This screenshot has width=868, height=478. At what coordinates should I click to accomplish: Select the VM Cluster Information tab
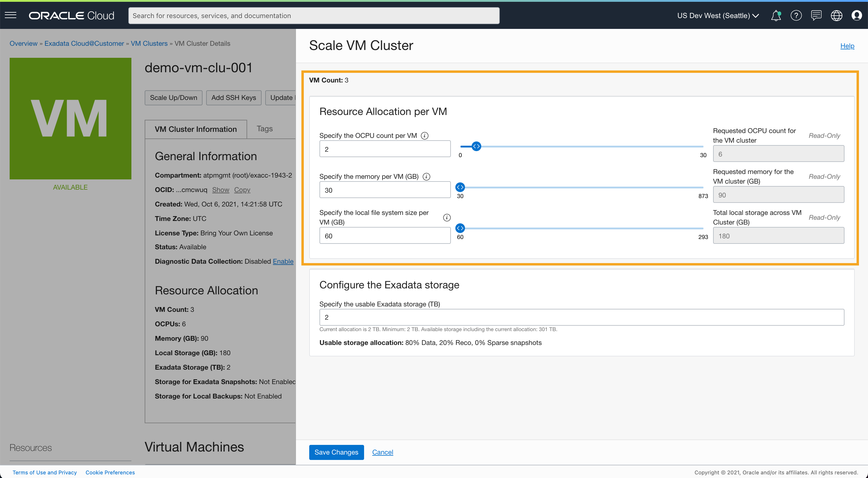coord(196,129)
